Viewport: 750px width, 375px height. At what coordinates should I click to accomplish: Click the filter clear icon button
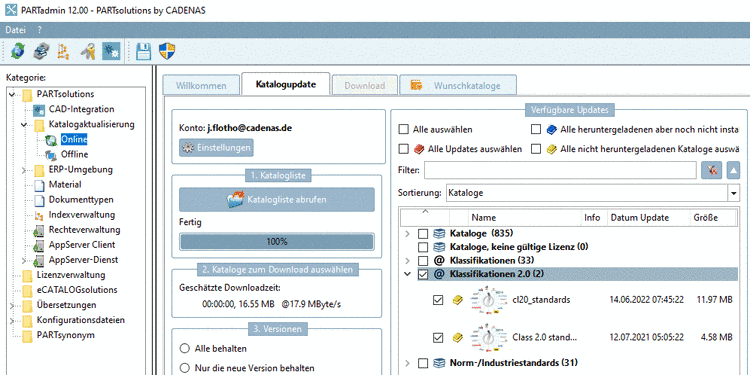click(711, 170)
